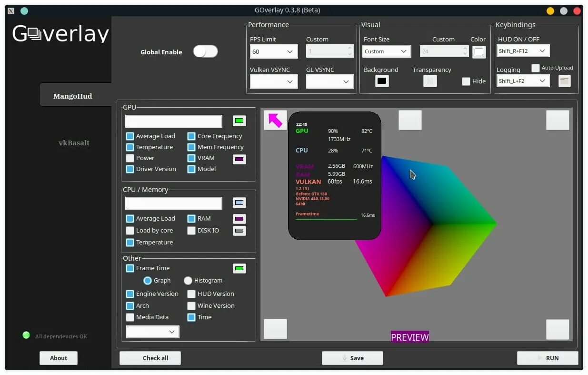Toggle Core Frequency checkbox
This screenshot has width=588, height=375.
click(x=191, y=136)
